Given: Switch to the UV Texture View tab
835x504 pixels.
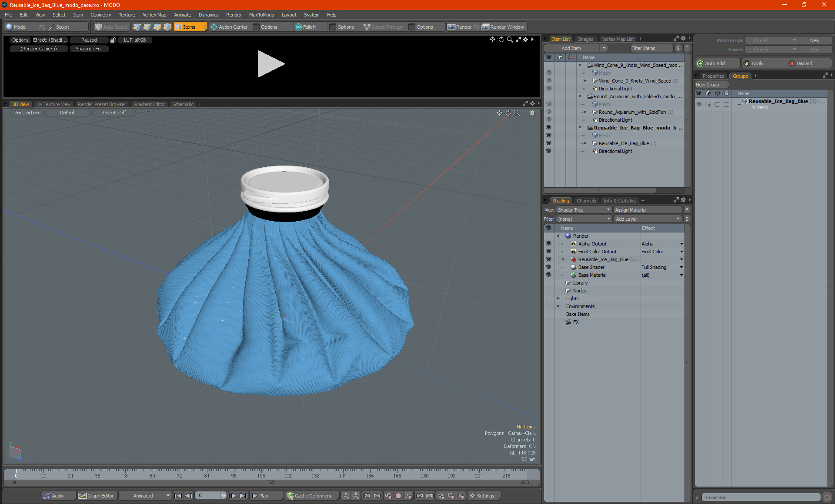Looking at the screenshot, I should [53, 104].
